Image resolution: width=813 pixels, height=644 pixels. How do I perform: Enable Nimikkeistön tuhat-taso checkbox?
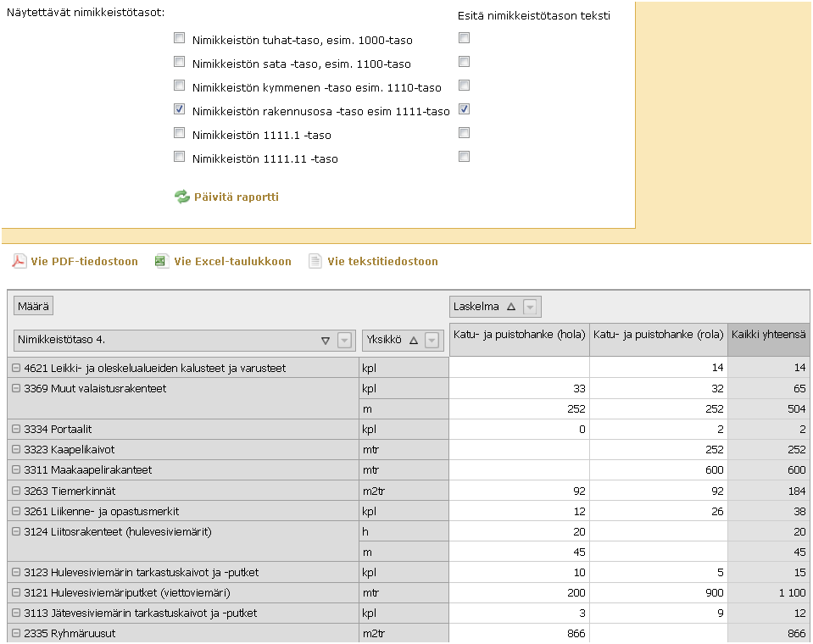pyautogui.click(x=179, y=38)
